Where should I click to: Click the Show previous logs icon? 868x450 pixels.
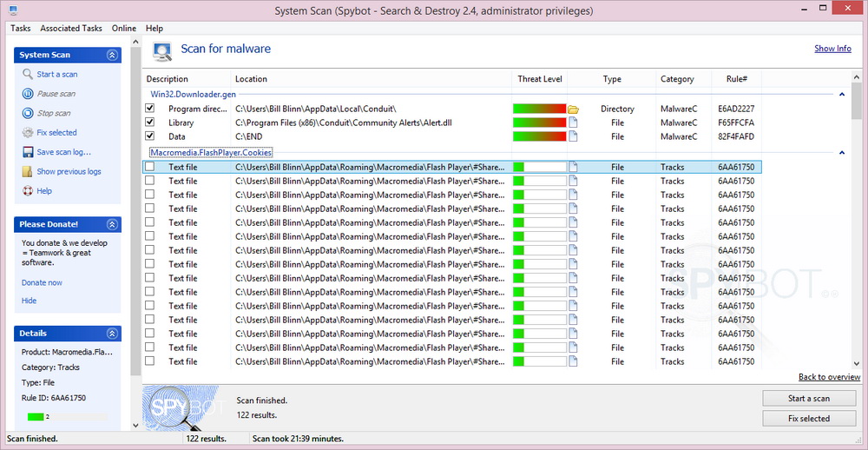tap(28, 171)
